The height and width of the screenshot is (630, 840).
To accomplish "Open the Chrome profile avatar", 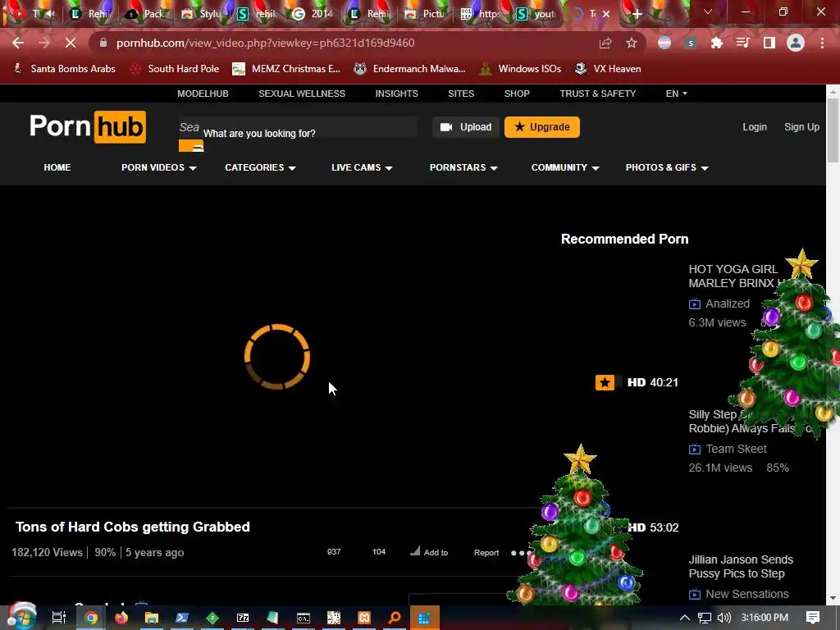I will (796, 43).
